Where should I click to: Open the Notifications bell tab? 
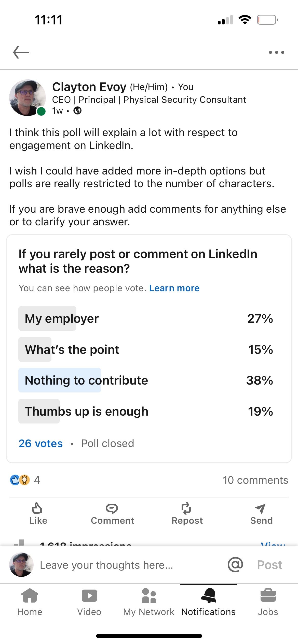point(208,602)
